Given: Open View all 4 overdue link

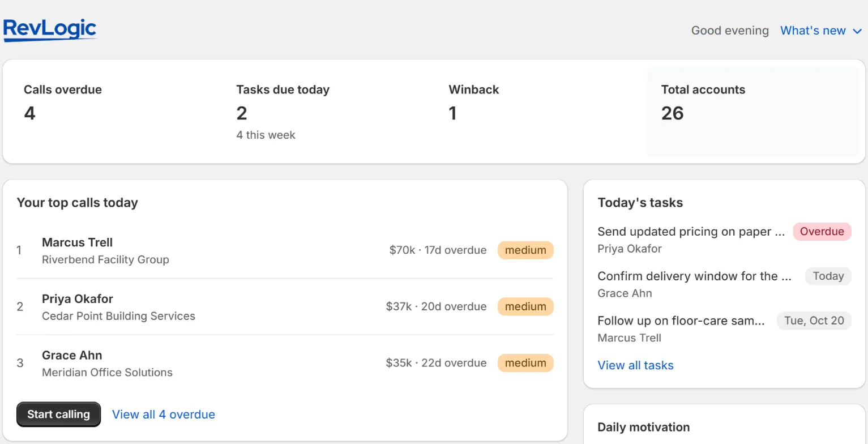Looking at the screenshot, I should pos(164,414).
